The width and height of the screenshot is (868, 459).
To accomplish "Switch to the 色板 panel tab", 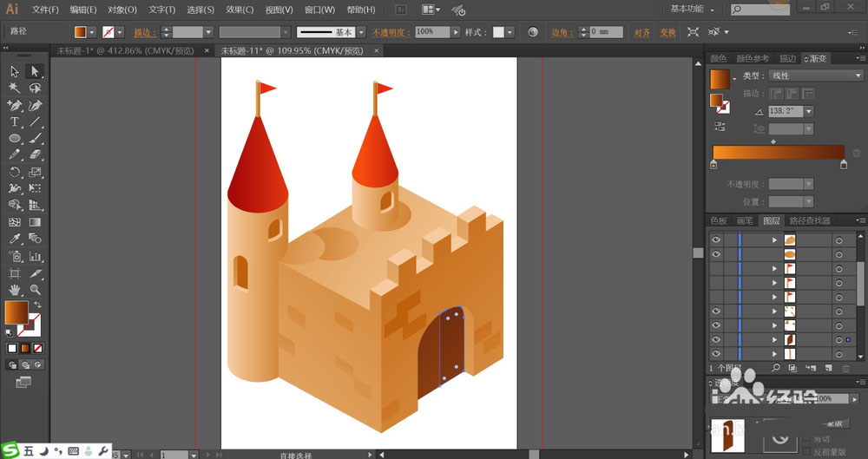I will [719, 221].
